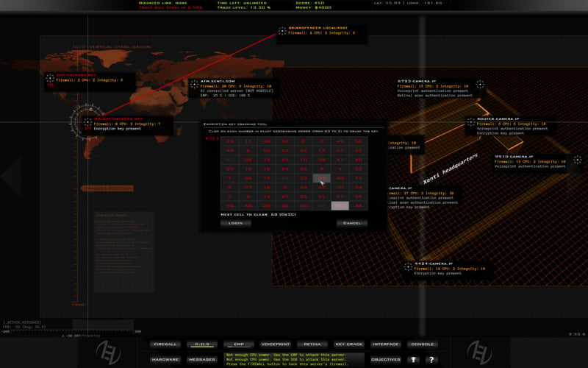Click the 'Money: $4000' readout
The image size is (588, 368).
314,7
